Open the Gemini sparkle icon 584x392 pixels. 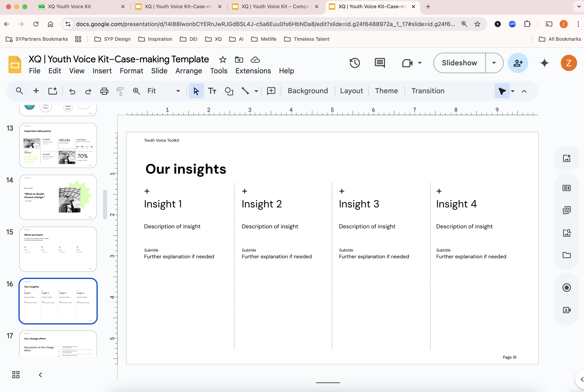coord(544,63)
